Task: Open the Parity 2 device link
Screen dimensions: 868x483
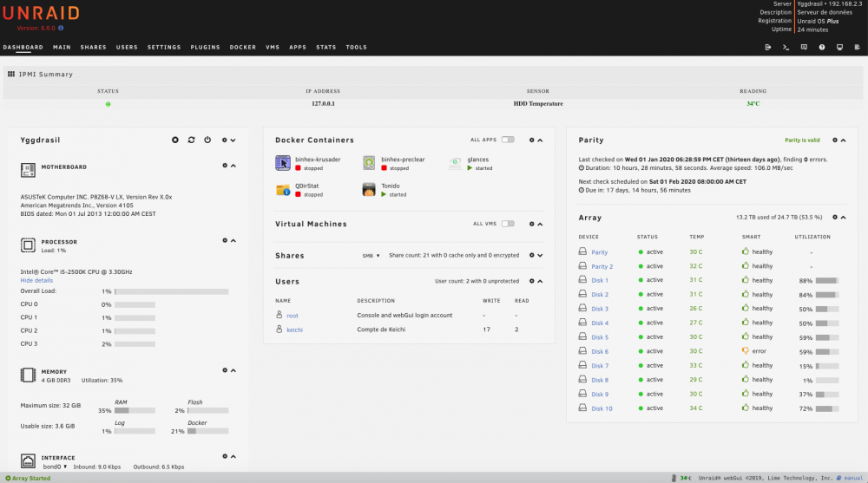Action: tap(602, 266)
